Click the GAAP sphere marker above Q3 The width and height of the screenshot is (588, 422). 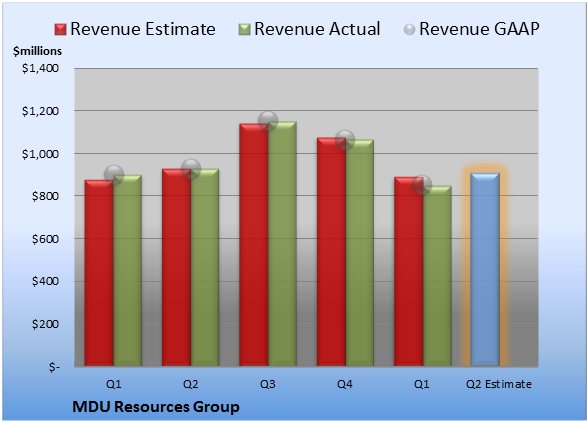pos(268,121)
